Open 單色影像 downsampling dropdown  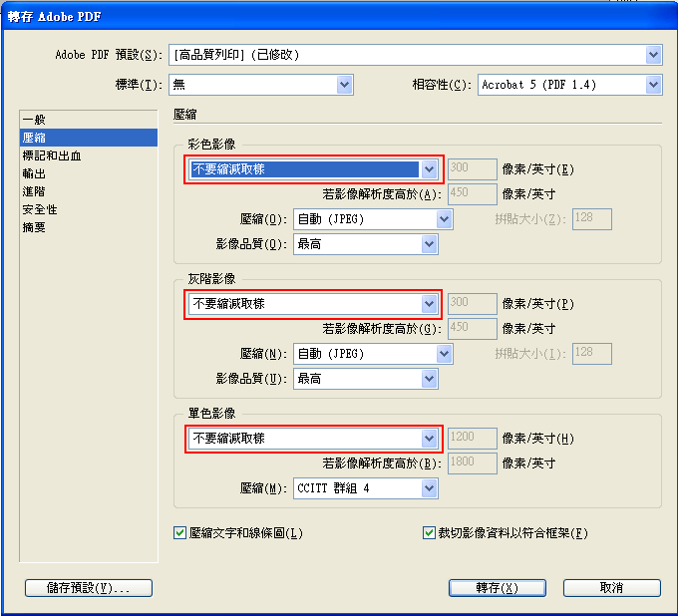[313, 439]
